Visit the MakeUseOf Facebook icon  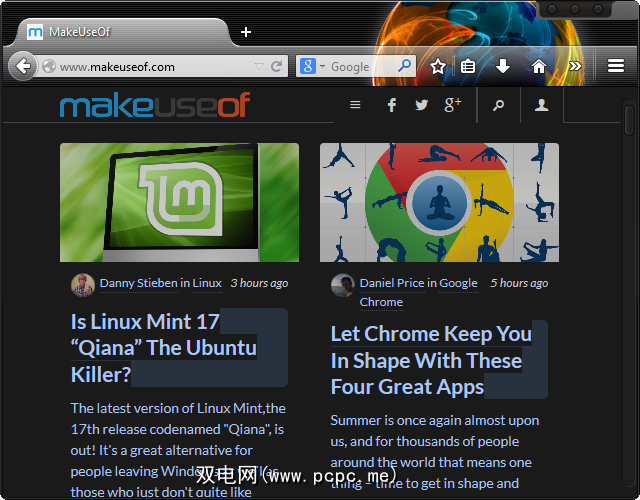392,105
